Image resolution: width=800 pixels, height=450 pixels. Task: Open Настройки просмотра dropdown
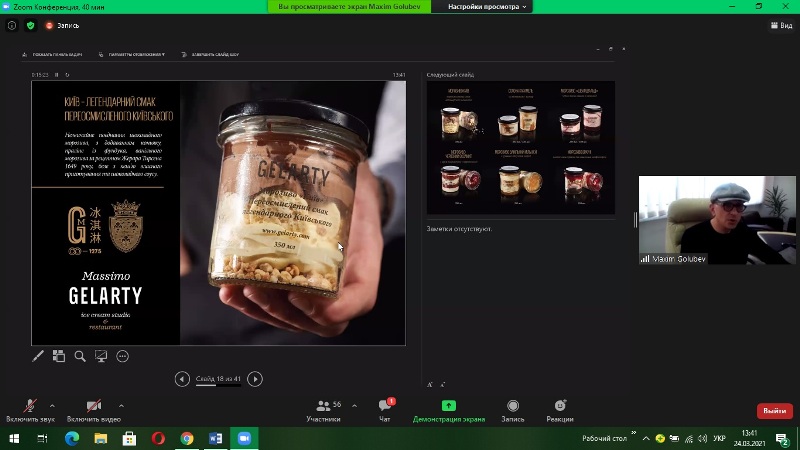tap(487, 7)
